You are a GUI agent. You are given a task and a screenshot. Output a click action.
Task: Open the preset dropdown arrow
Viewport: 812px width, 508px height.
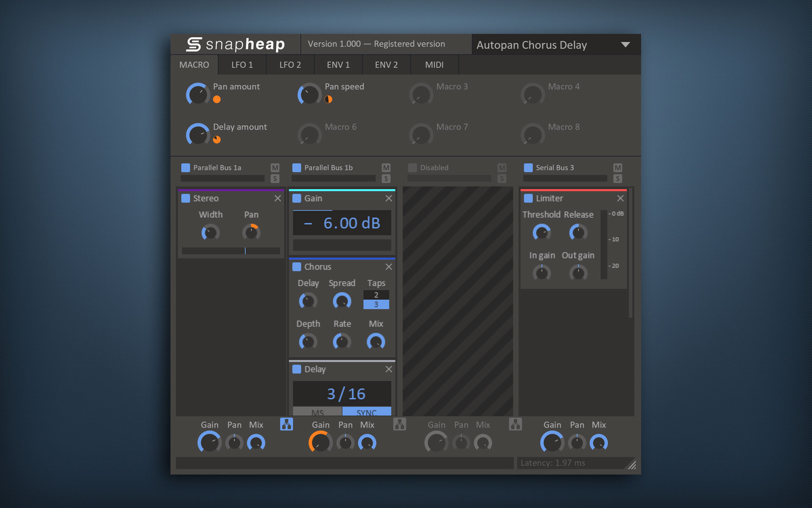click(x=625, y=44)
